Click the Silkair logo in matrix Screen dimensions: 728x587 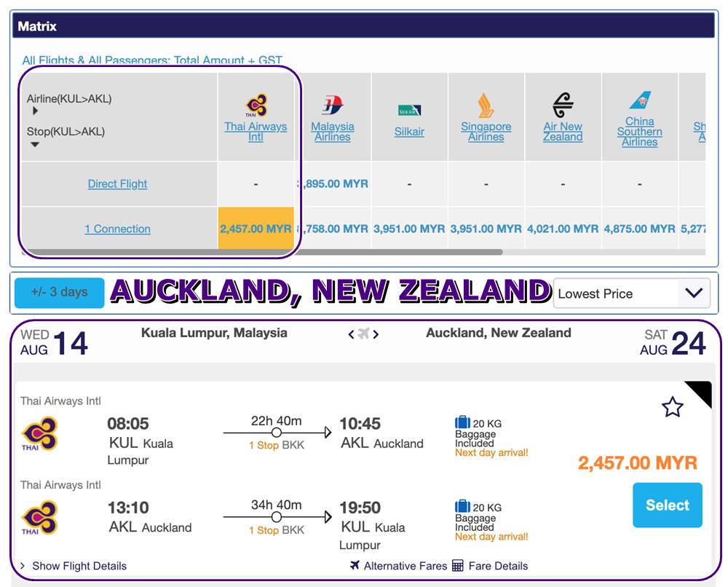pyautogui.click(x=409, y=110)
